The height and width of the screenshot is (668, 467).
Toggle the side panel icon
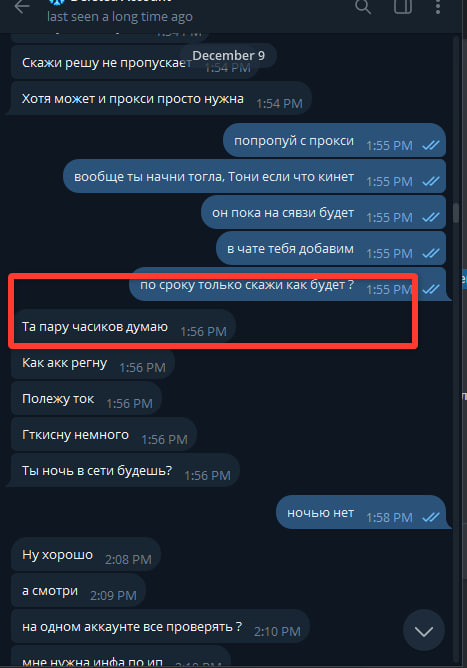pos(403,7)
